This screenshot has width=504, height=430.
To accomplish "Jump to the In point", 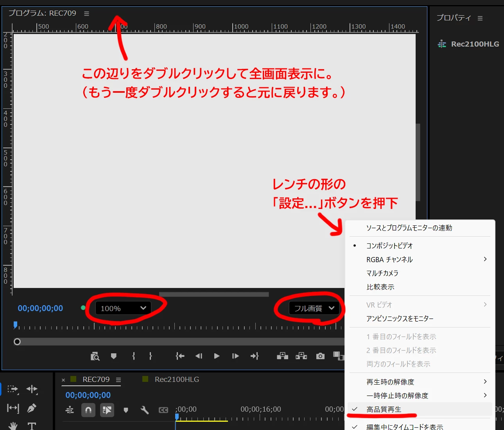I will (180, 356).
